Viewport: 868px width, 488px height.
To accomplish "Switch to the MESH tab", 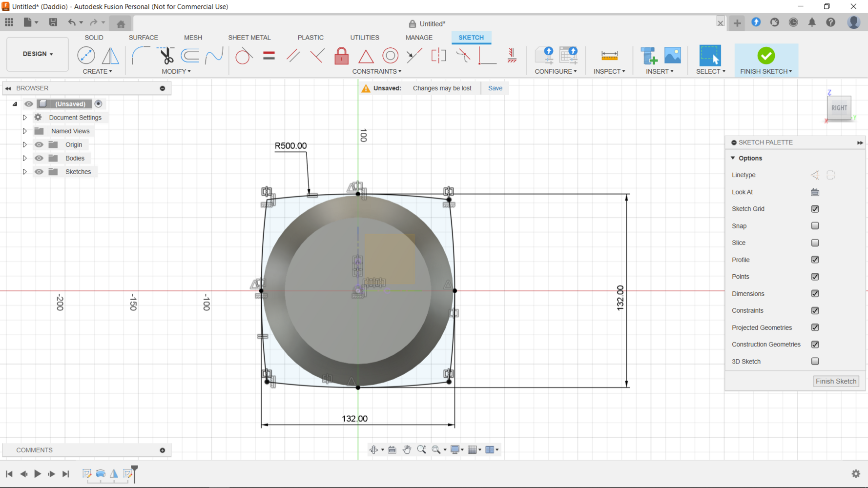I will click(193, 38).
